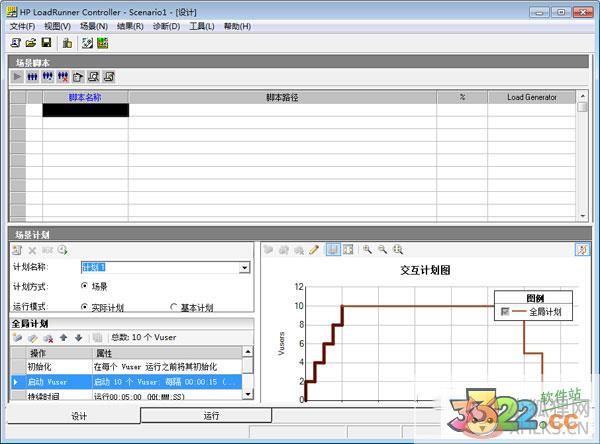
Task: Click the Virtual Users icon in the script toolbar
Action: pyautogui.click(x=32, y=77)
